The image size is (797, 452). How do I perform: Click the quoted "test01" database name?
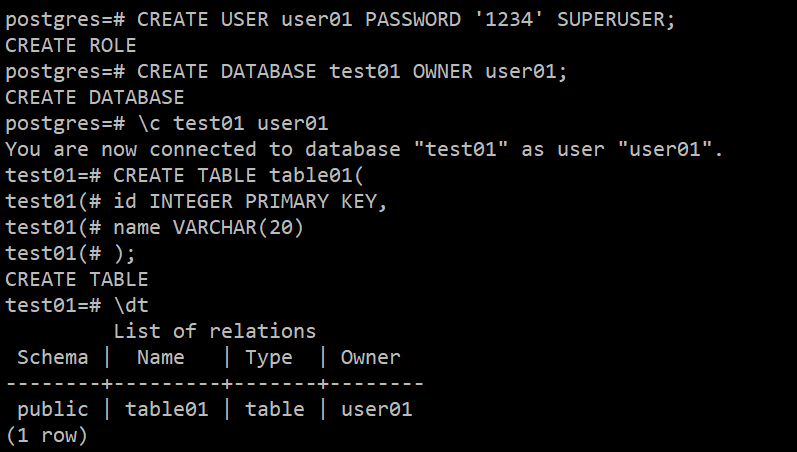pyautogui.click(x=466, y=149)
